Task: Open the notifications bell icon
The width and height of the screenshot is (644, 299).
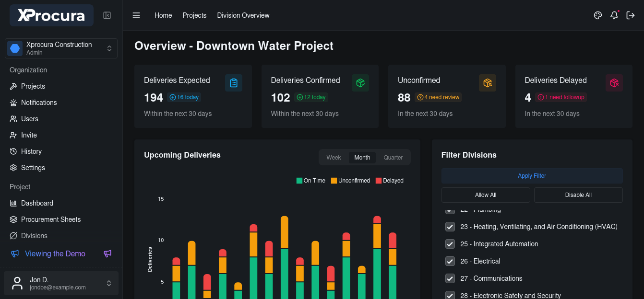Action: click(x=614, y=15)
